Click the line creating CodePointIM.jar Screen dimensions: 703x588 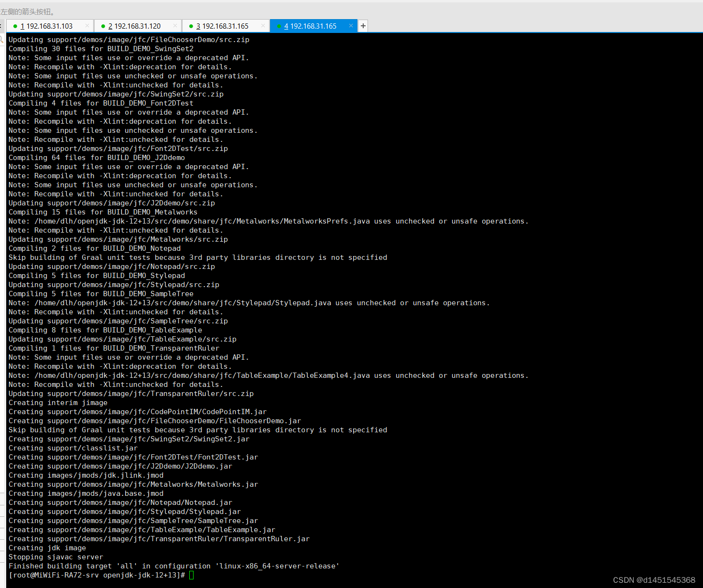138,412
